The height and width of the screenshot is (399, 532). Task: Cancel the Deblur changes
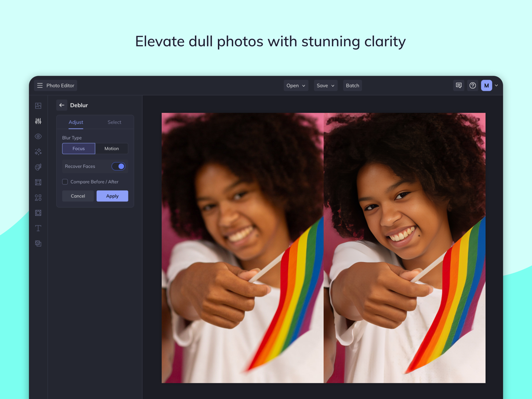coord(78,196)
